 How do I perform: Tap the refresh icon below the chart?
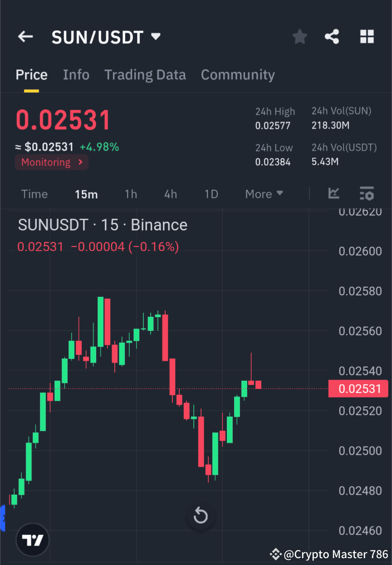click(201, 516)
